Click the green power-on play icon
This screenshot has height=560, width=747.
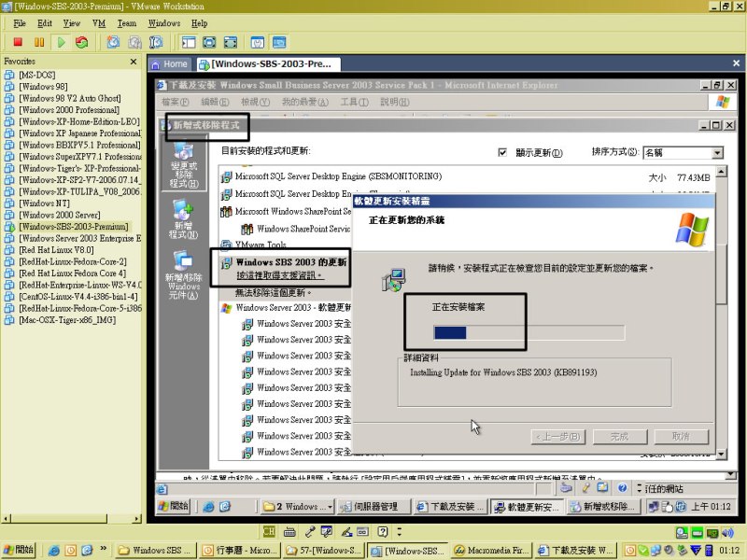point(61,42)
